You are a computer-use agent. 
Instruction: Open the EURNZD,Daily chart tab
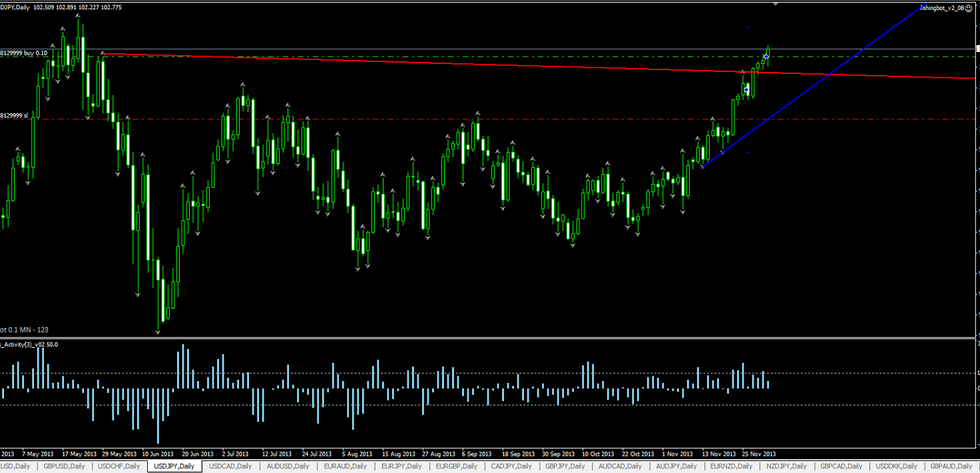click(732, 466)
